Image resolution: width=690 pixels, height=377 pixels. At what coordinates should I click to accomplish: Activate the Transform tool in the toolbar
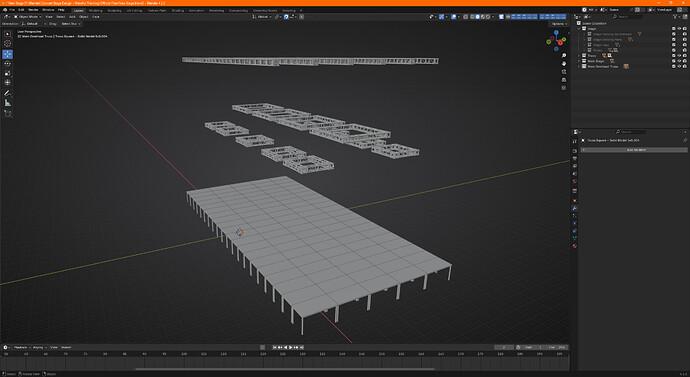point(7,82)
